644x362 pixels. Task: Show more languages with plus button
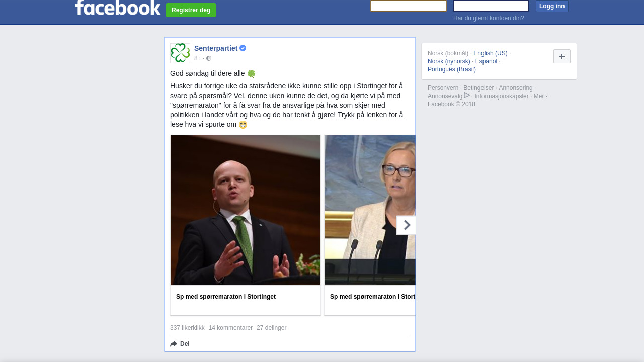pos(562,56)
